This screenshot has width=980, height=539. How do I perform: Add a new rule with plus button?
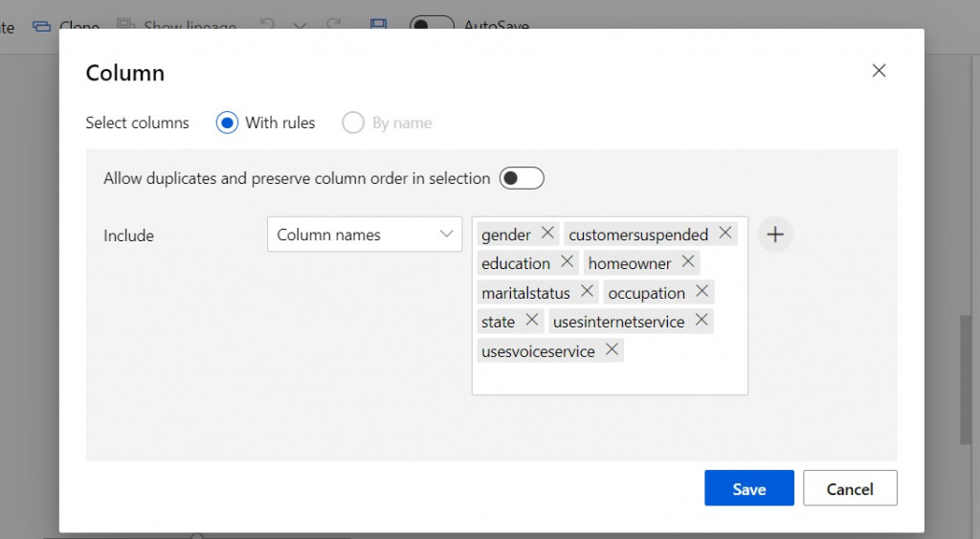coord(775,235)
